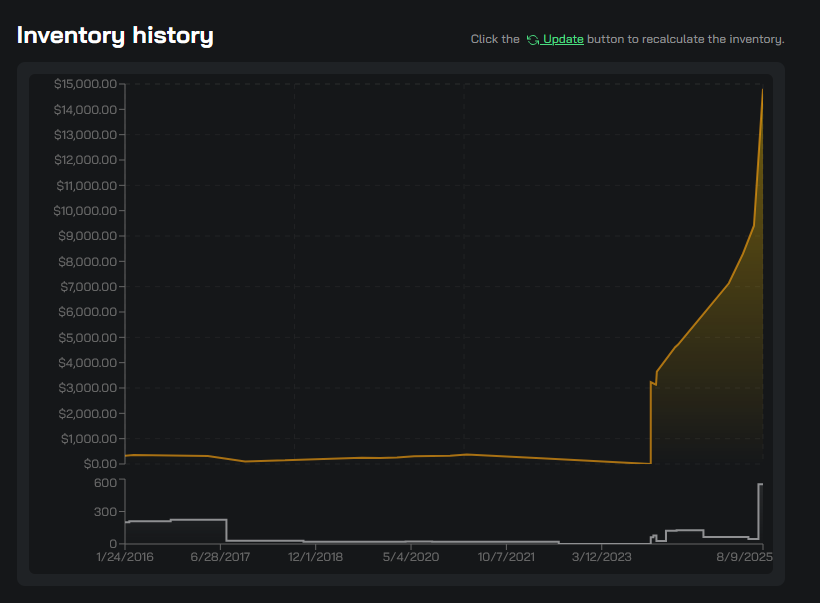Click the 10/7/2021 date label

tap(506, 557)
